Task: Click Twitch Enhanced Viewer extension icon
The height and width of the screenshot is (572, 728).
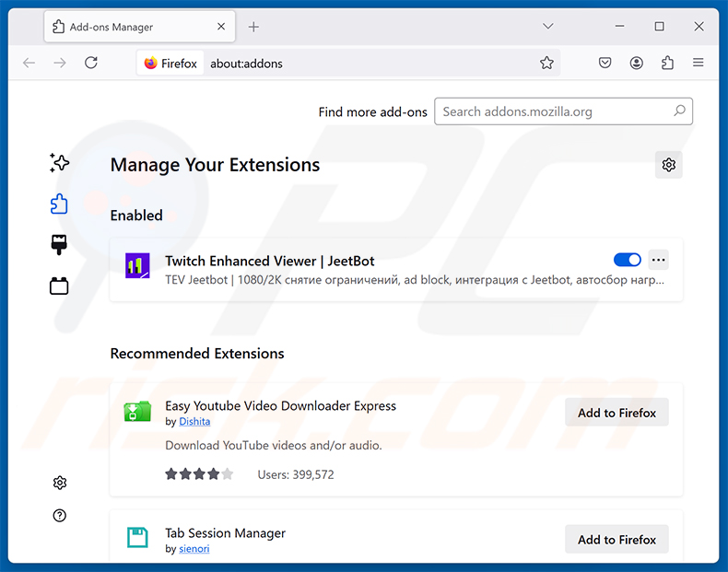Action: pyautogui.click(x=137, y=265)
